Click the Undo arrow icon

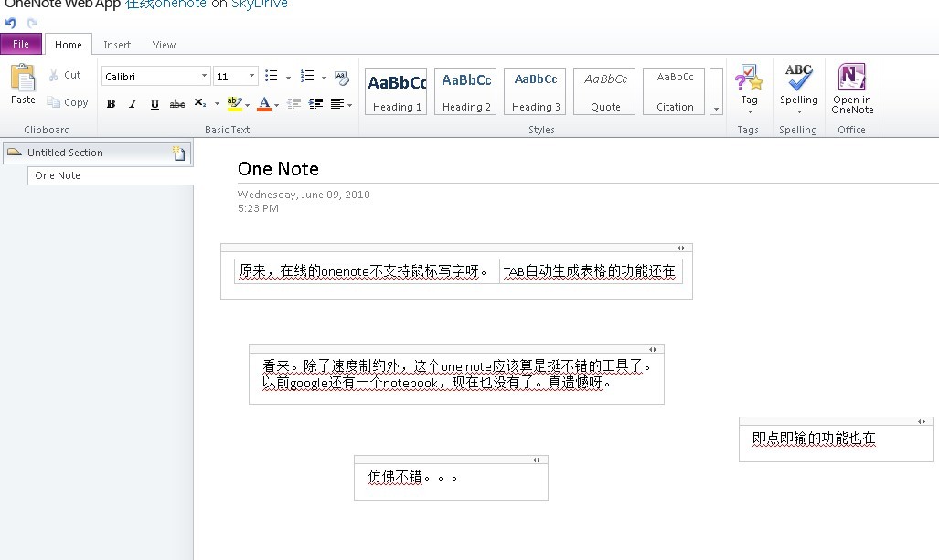[x=11, y=24]
